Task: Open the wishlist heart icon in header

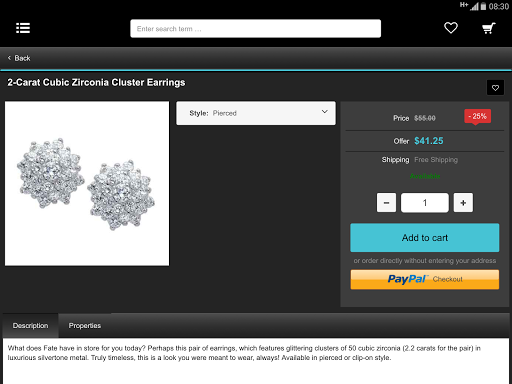Action: coord(451,28)
